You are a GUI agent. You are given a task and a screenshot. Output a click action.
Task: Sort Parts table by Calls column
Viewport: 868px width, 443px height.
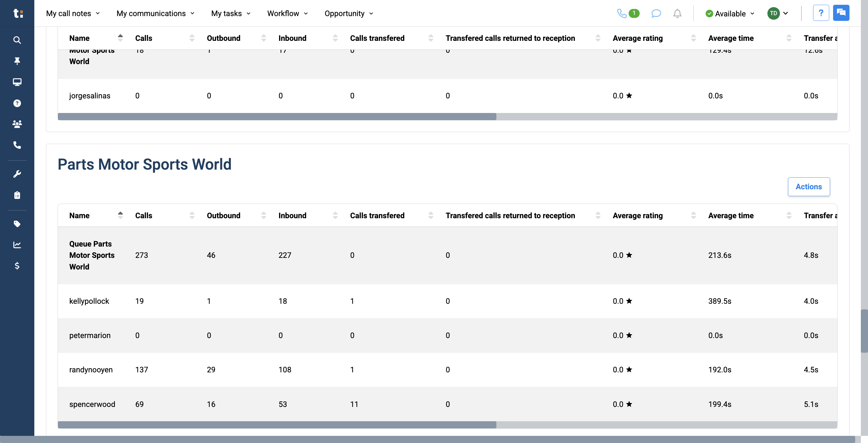pos(192,216)
